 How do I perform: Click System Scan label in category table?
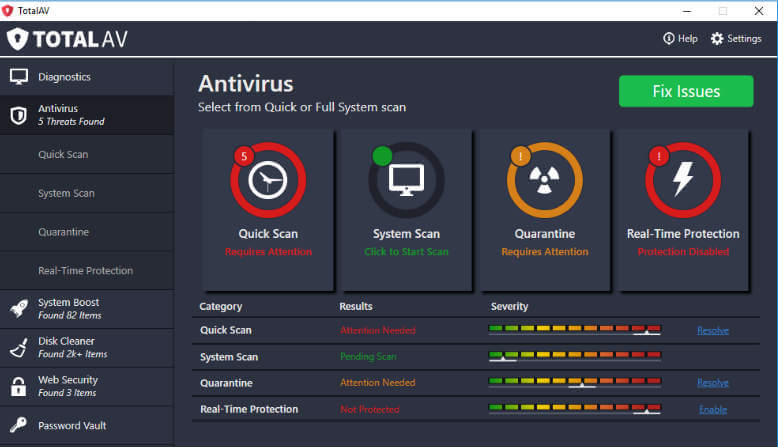click(229, 357)
